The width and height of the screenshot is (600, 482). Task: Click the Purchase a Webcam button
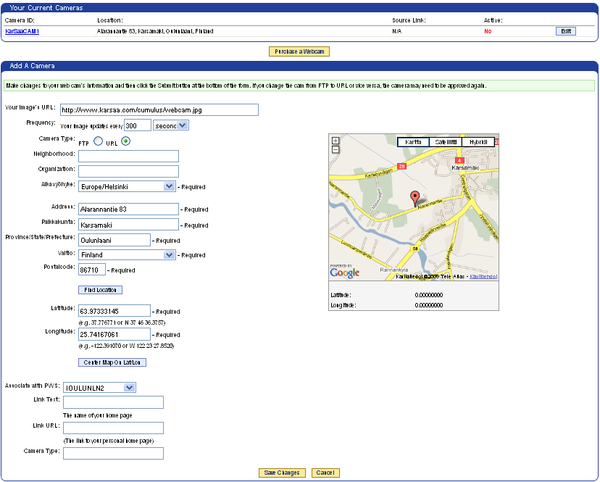tap(299, 51)
